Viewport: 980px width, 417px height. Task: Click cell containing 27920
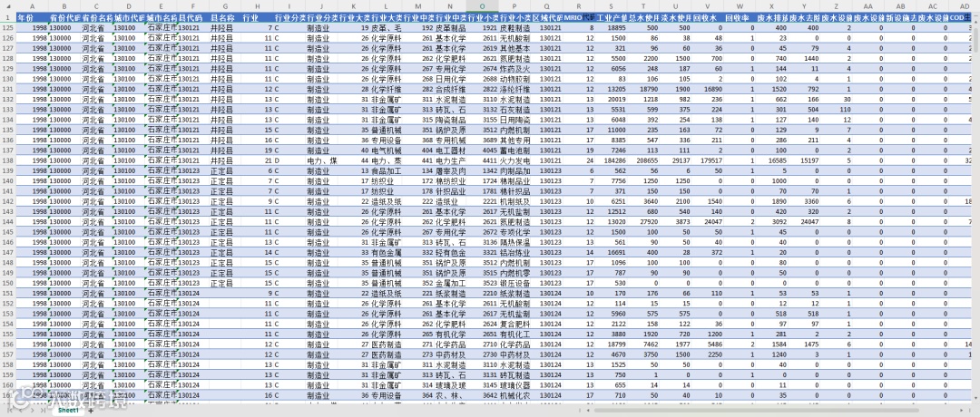[x=643, y=221]
